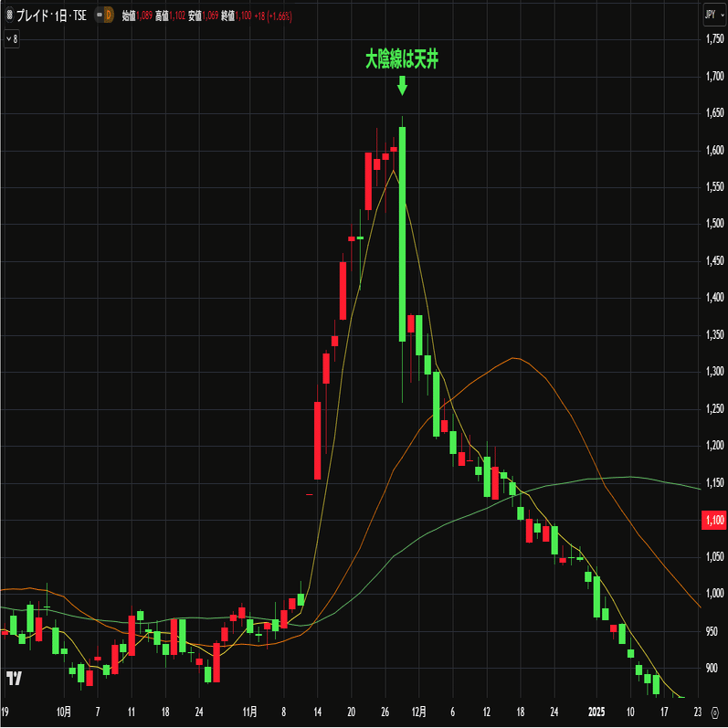Click the プレイド・1日・TSE symbol title
728x728 pixels.
[51, 16]
